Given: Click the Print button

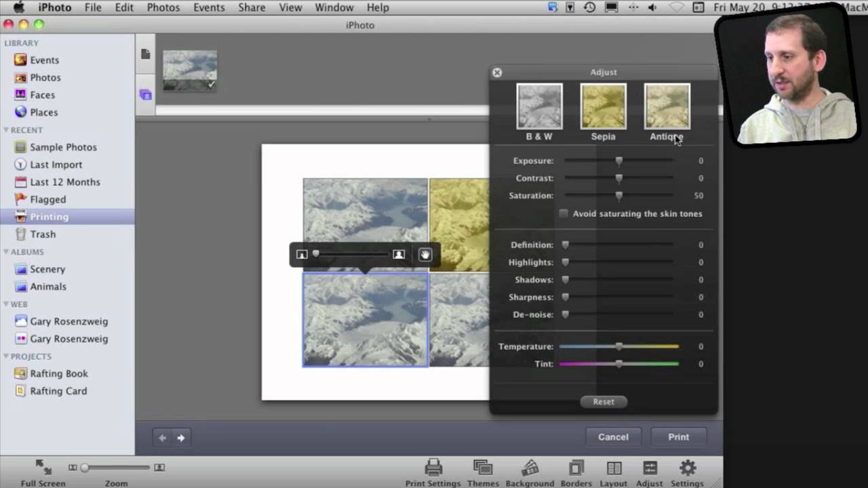Looking at the screenshot, I should [678, 437].
